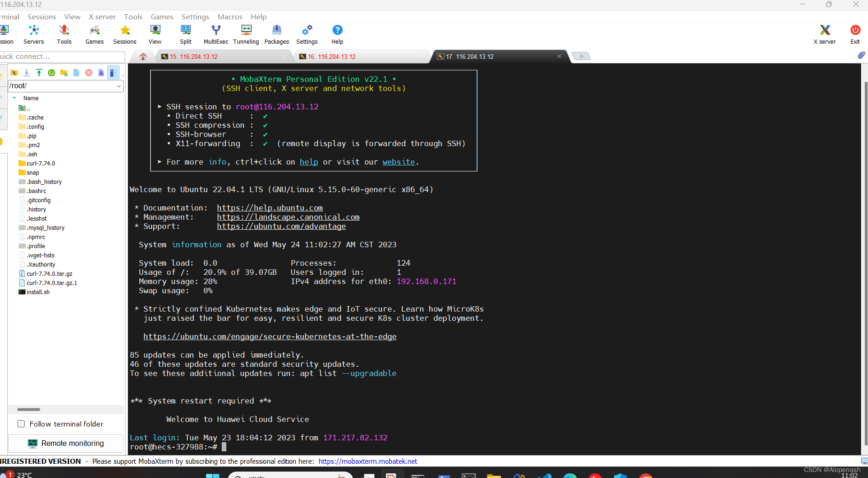Open the Games menu
The image size is (868, 478).
[x=162, y=17]
